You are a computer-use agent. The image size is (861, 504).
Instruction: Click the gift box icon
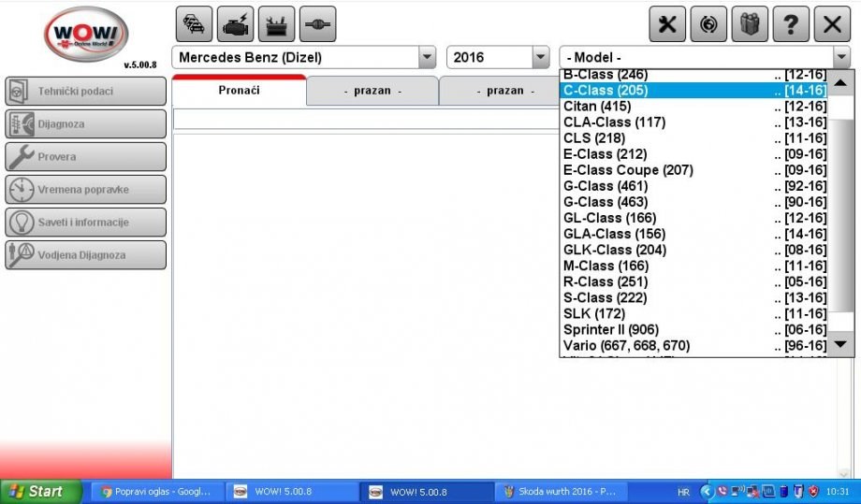click(750, 24)
